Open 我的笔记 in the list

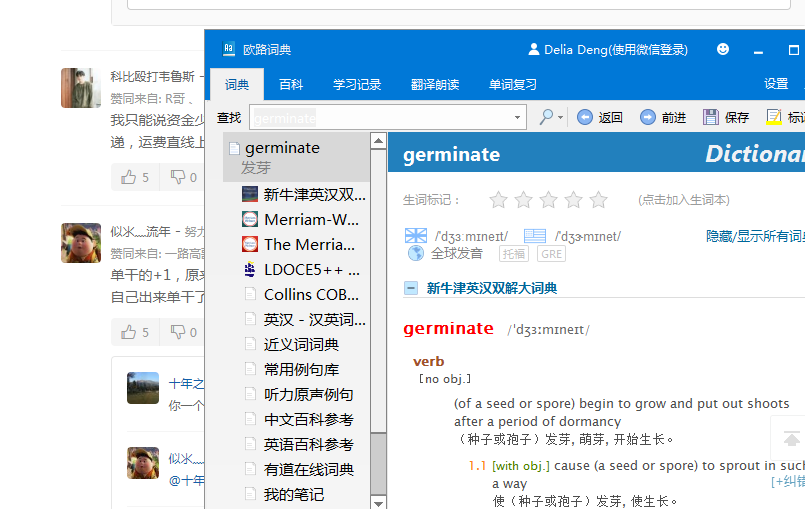click(x=284, y=495)
